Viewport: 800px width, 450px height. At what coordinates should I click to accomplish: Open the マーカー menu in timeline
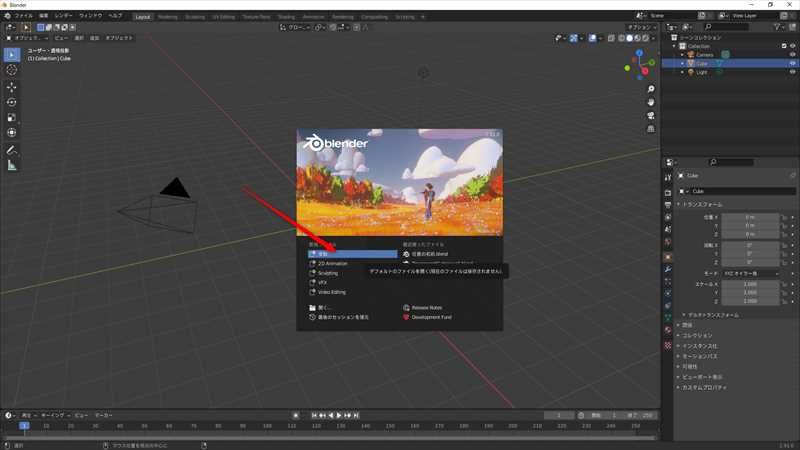(x=104, y=415)
